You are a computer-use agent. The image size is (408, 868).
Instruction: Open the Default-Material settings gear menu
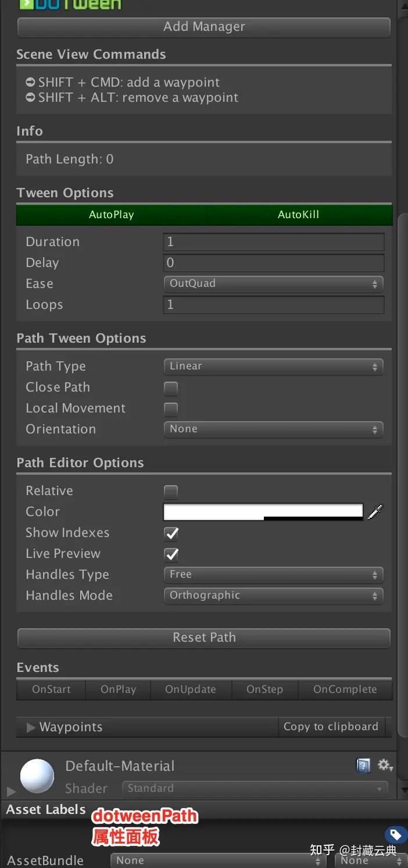point(385,765)
